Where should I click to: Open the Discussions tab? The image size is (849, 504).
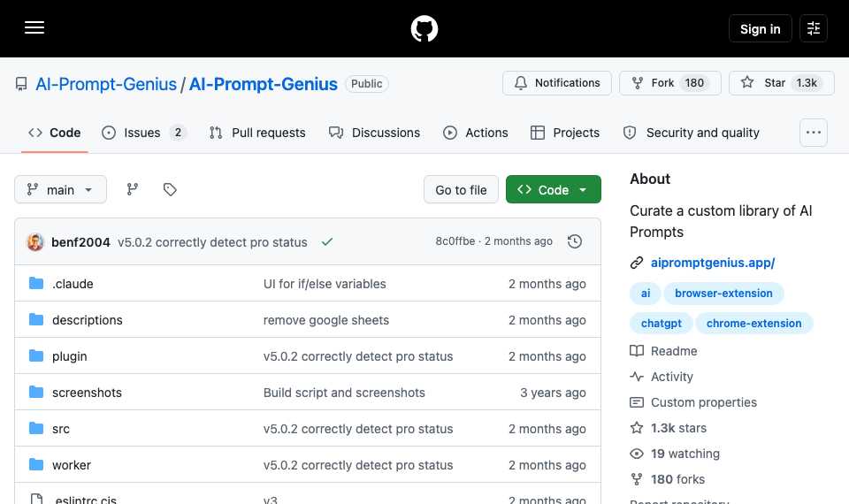(375, 133)
